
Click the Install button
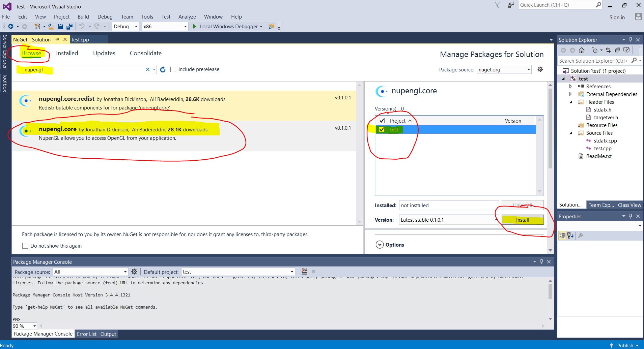point(522,220)
